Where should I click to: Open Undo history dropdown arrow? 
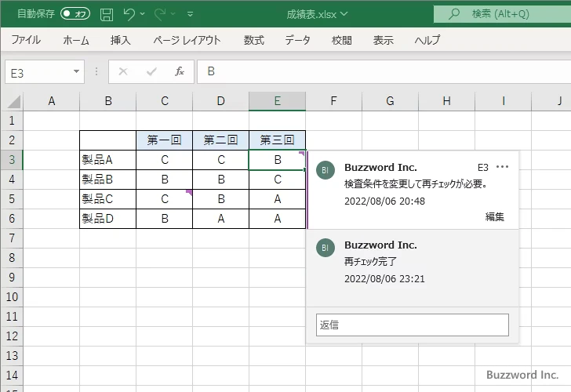click(x=143, y=14)
